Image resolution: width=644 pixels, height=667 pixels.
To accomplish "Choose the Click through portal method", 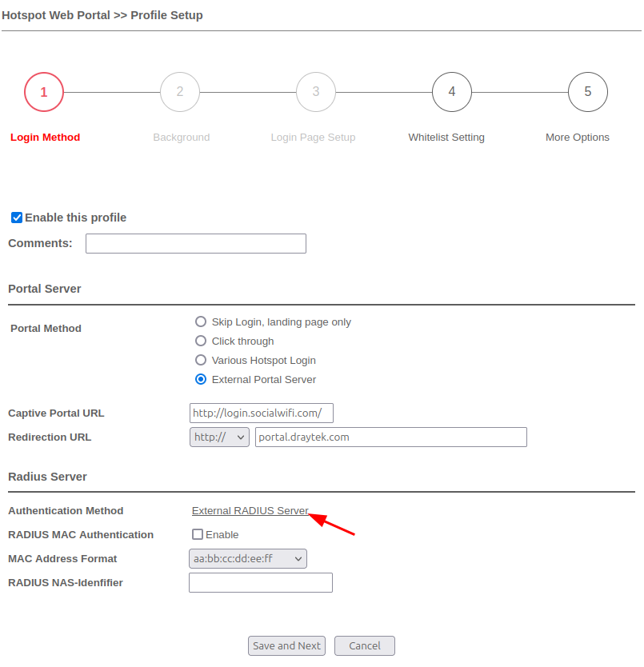I will pyautogui.click(x=201, y=341).
